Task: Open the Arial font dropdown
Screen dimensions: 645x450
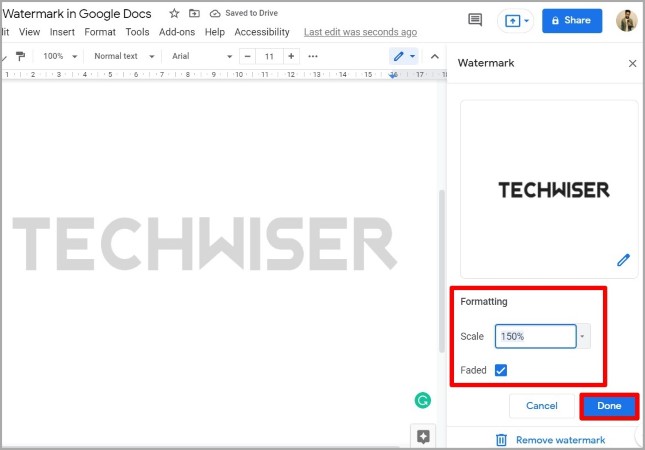Action: click(202, 56)
